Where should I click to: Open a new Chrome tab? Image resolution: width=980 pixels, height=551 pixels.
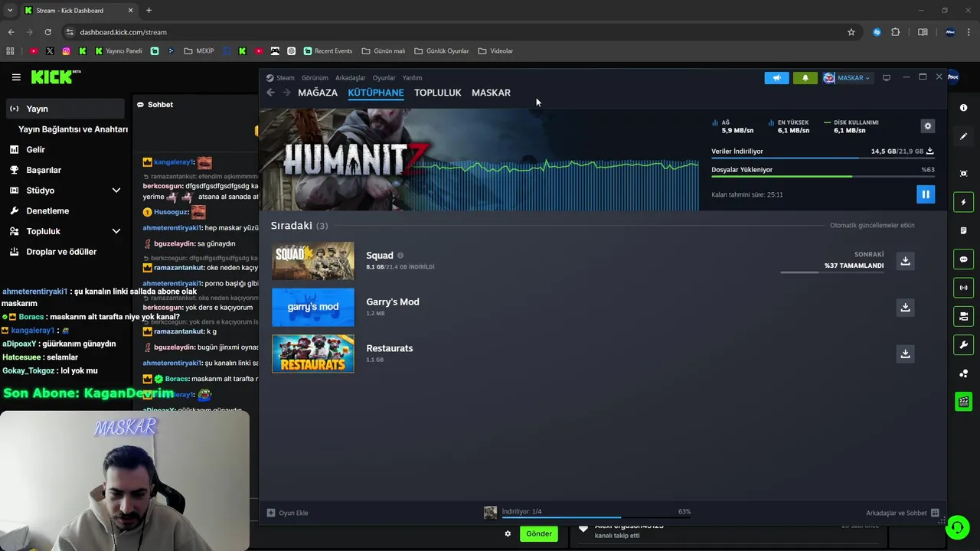[149, 11]
